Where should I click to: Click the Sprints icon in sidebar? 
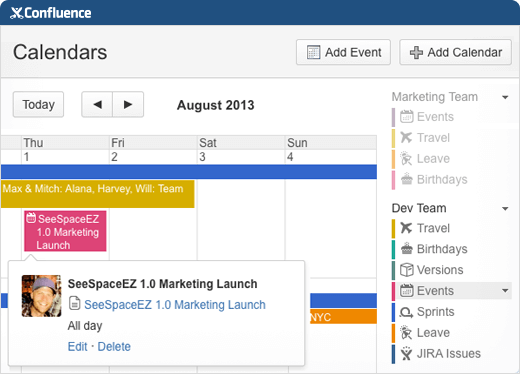(x=406, y=312)
